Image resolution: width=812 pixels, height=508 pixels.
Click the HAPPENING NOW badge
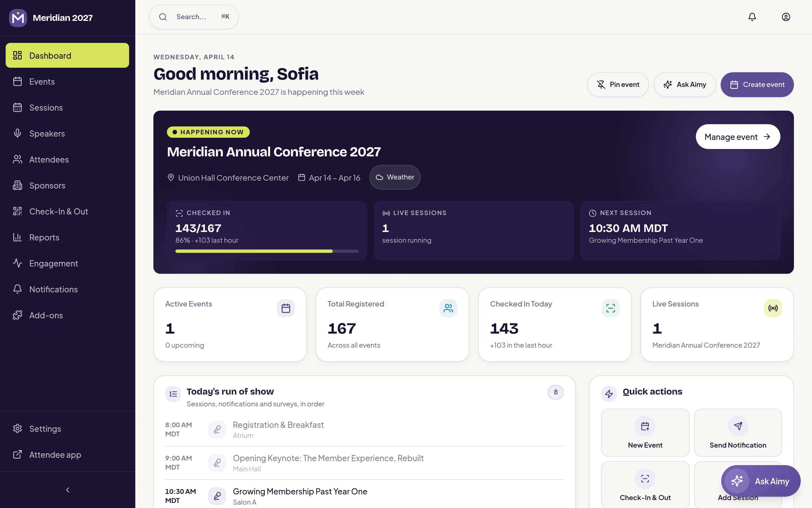coord(208,132)
